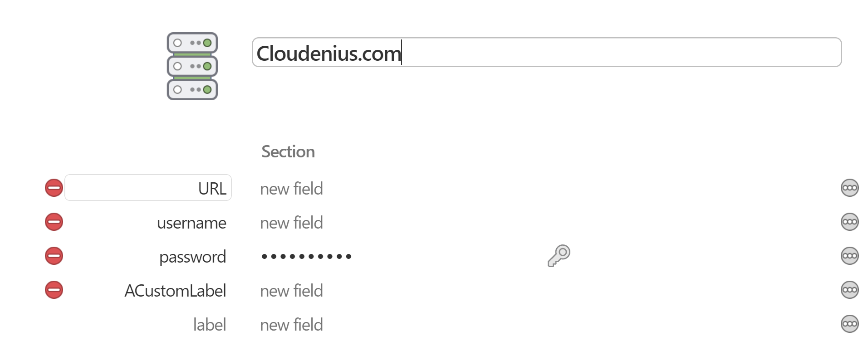The width and height of the screenshot is (868, 351).
Task: Open password generator key icon
Action: tap(559, 256)
